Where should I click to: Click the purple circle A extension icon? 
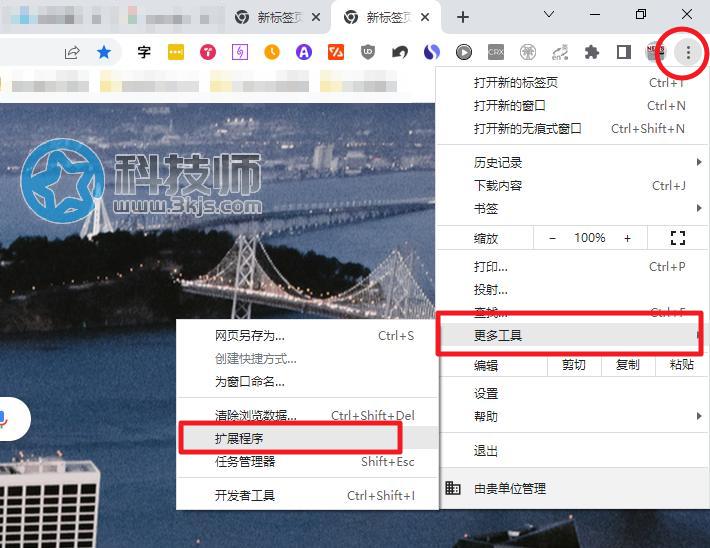304,53
